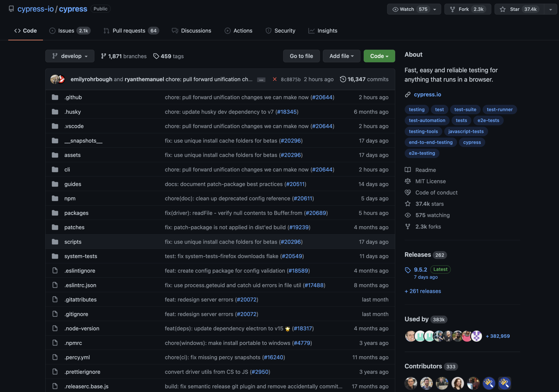Open the green Code dropdown
Viewport: 559px width, 392px height.
pyautogui.click(x=379, y=56)
